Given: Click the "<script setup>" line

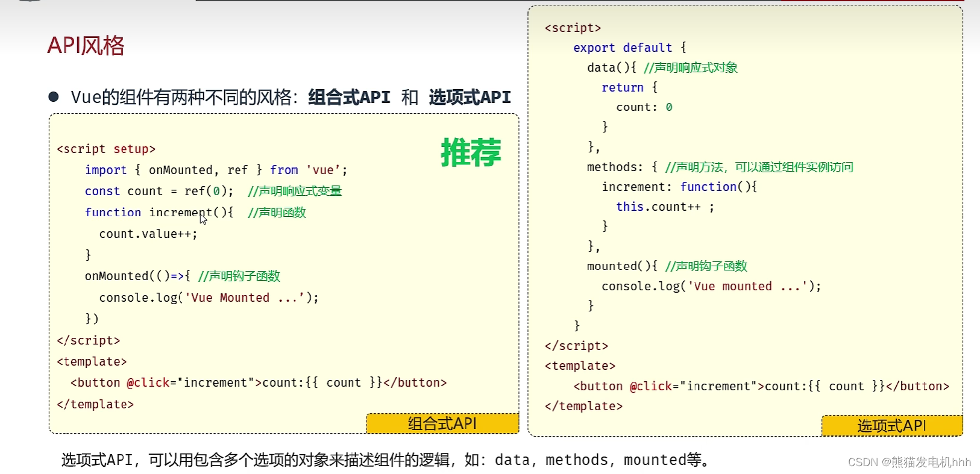Looking at the screenshot, I should [106, 149].
